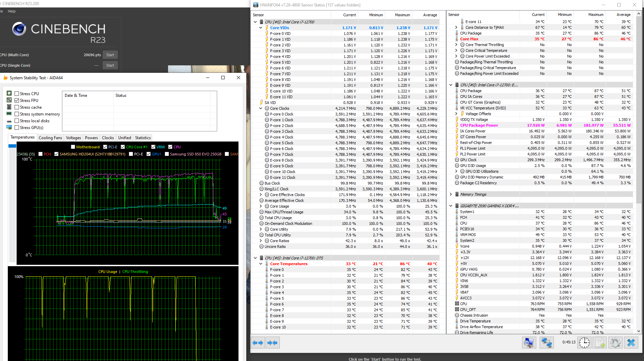The width and height of the screenshot is (644, 361).
Task: Click the blue X close sensors icon
Action: pos(631,343)
